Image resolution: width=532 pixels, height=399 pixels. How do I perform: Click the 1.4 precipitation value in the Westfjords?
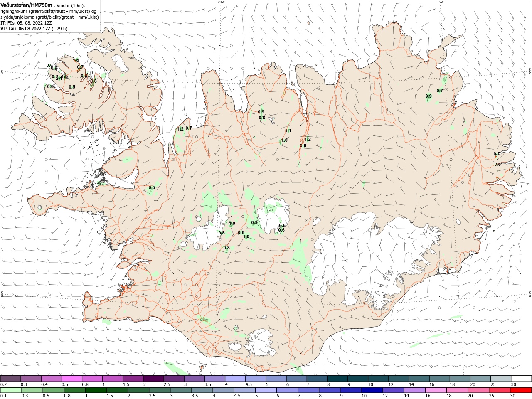click(76, 60)
